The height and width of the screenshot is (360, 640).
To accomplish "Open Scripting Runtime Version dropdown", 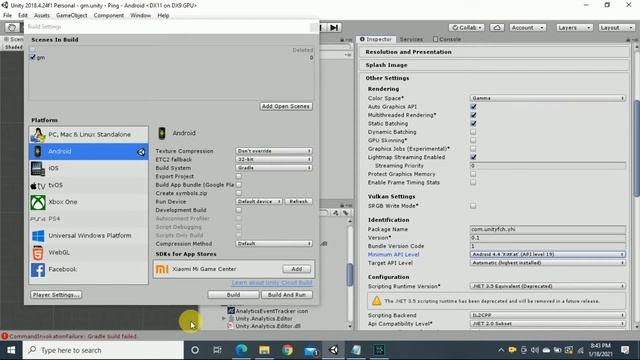I will pos(547,286).
